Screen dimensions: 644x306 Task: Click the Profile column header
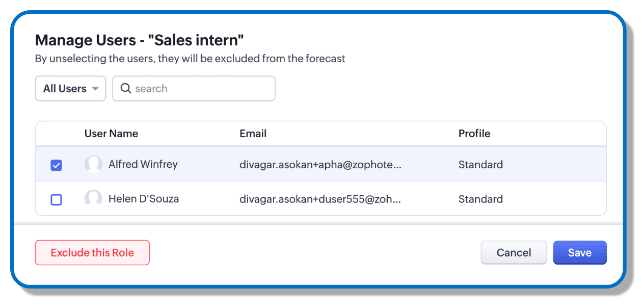click(x=474, y=134)
